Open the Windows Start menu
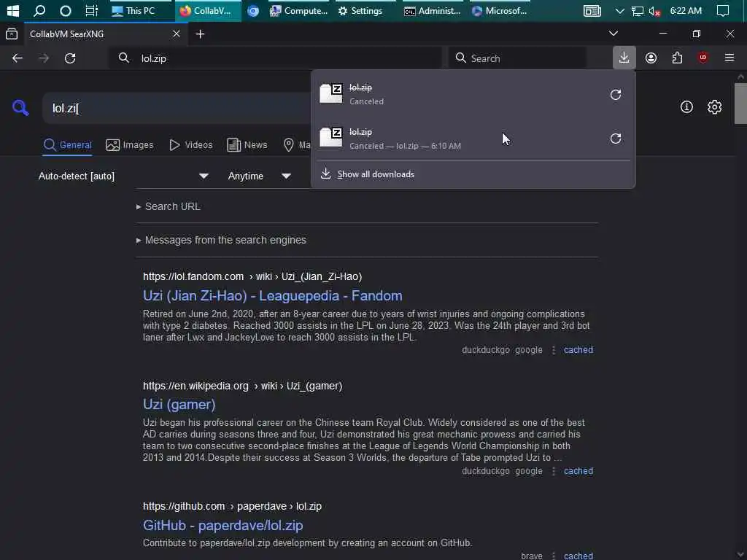747x560 pixels. pyautogui.click(x=13, y=10)
